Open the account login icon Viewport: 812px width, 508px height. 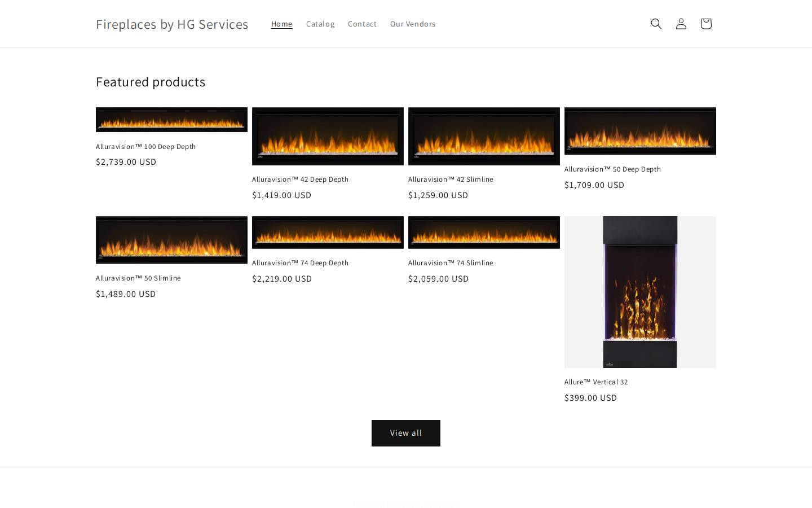(681, 24)
